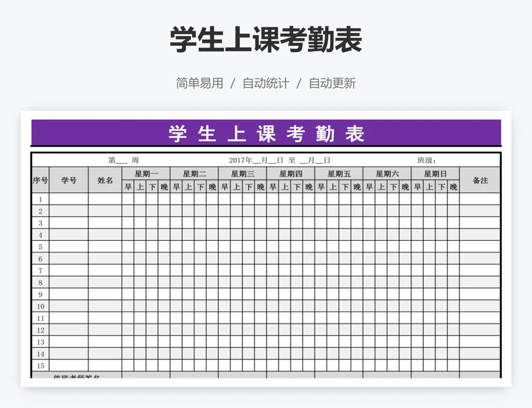Viewport: 532px width, 408px height.
Task: Select row number 11 cell
Action: [41, 318]
